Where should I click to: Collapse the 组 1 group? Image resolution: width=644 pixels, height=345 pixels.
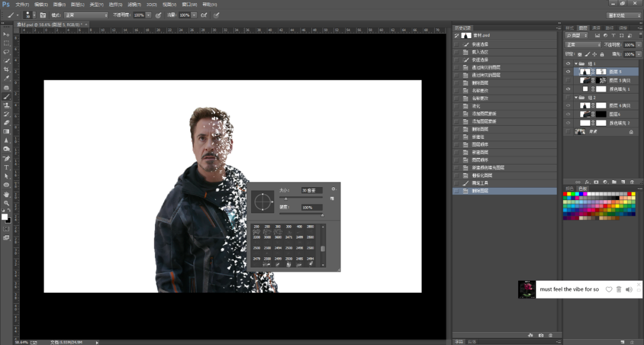tap(576, 64)
